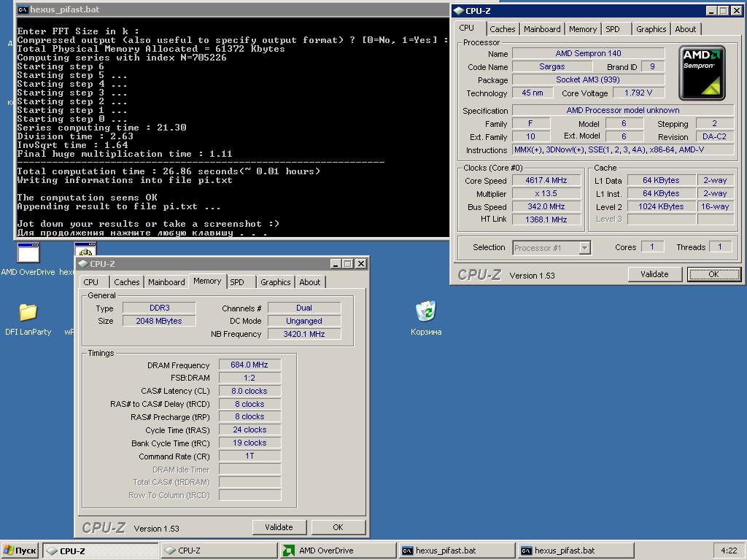Click 'Total computation time' line in console

(169, 171)
